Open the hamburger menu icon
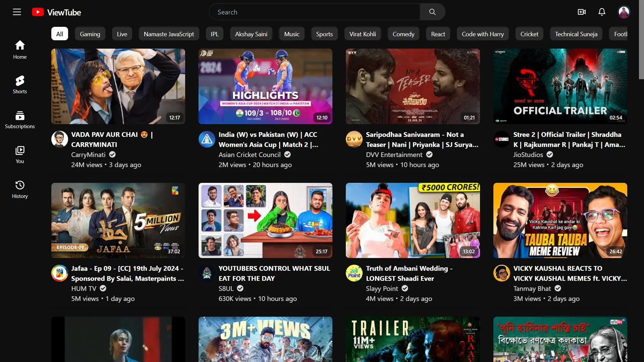 (17, 12)
